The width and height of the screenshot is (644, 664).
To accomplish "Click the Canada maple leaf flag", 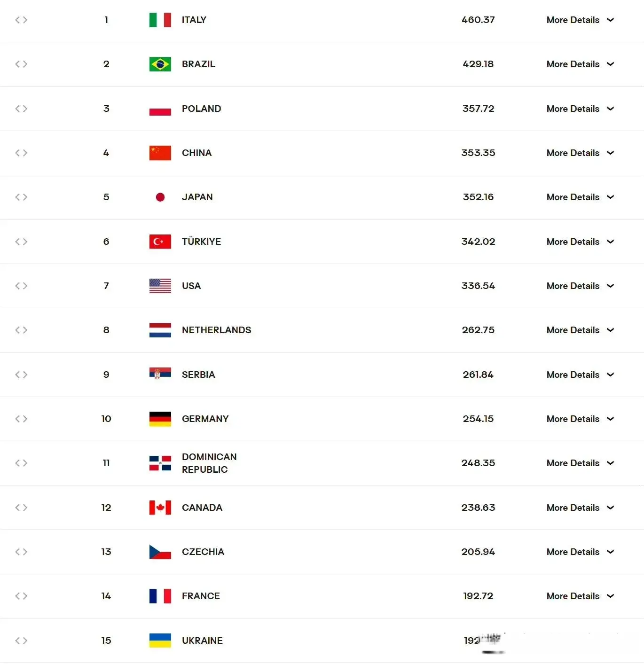I will point(160,508).
